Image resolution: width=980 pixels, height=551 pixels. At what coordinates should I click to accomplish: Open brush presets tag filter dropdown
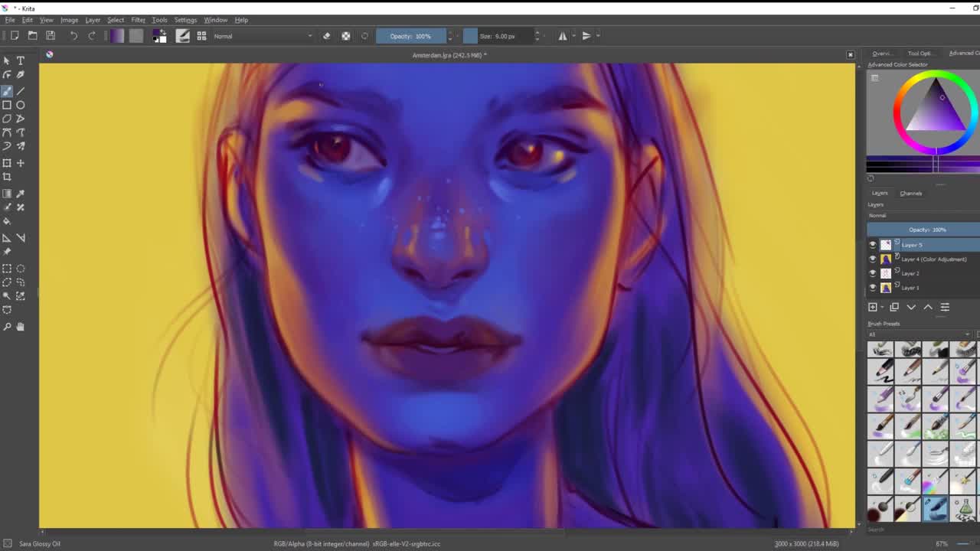(x=919, y=334)
